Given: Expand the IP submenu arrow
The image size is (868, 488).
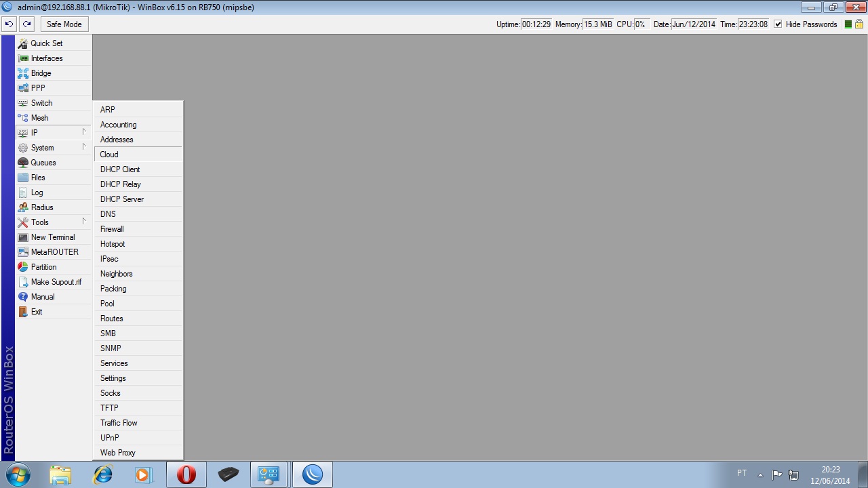Looking at the screenshot, I should click(x=84, y=132).
